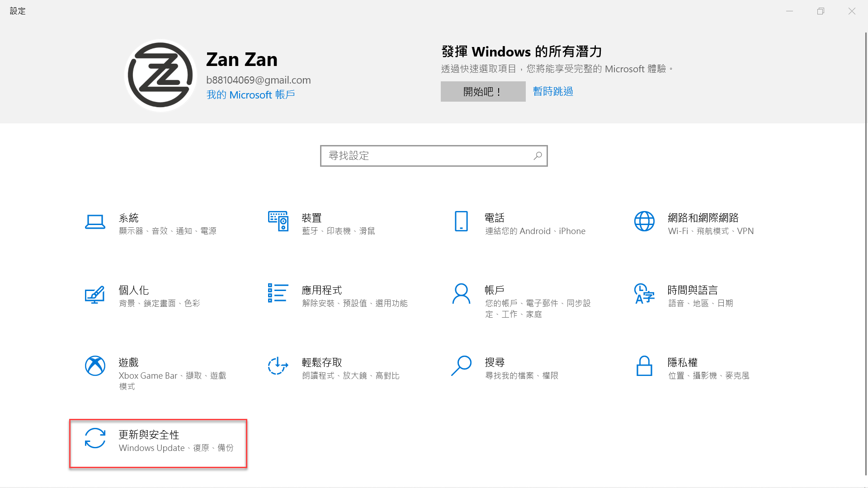The width and height of the screenshot is (868, 488).
Task: Open the 更新與安全性 sync arrows icon
Action: (95, 438)
